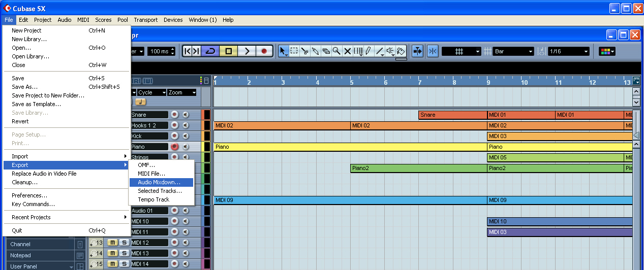
Task: Toggle the Autoscroll button
Action: coord(417,51)
